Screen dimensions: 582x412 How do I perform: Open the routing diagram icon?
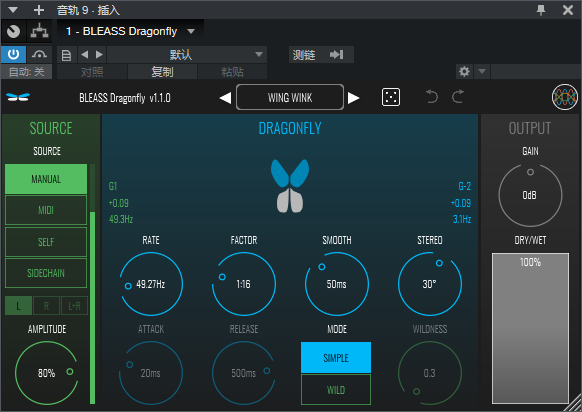(39, 31)
